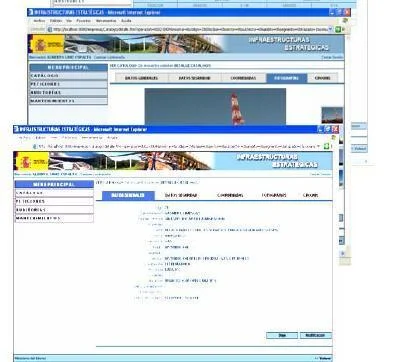Open the Coordenadas tab in the back window
The image size is (420, 362).
tap(243, 78)
